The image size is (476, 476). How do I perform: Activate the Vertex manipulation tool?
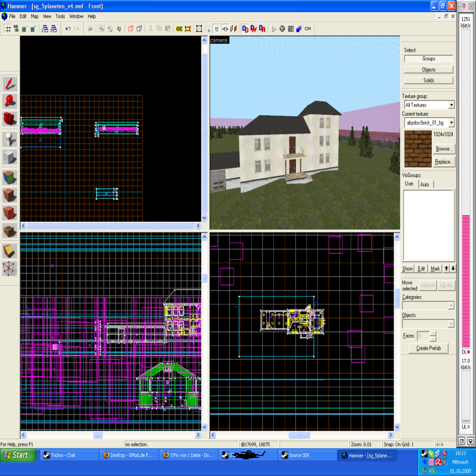(x=10, y=268)
